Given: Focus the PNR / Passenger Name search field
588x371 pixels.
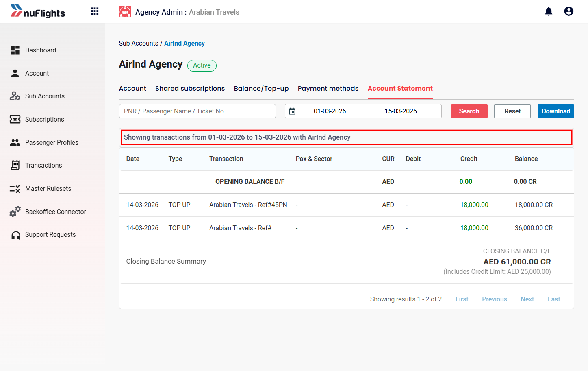Looking at the screenshot, I should point(197,111).
